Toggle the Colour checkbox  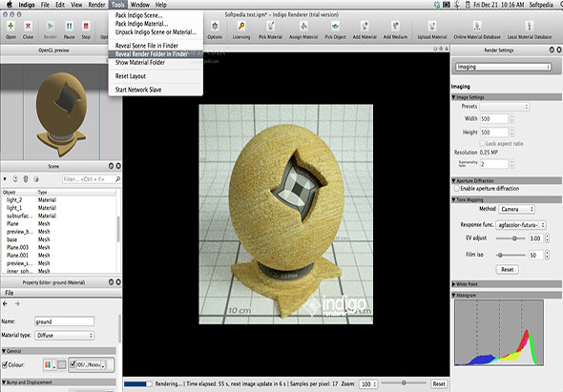click(5, 364)
